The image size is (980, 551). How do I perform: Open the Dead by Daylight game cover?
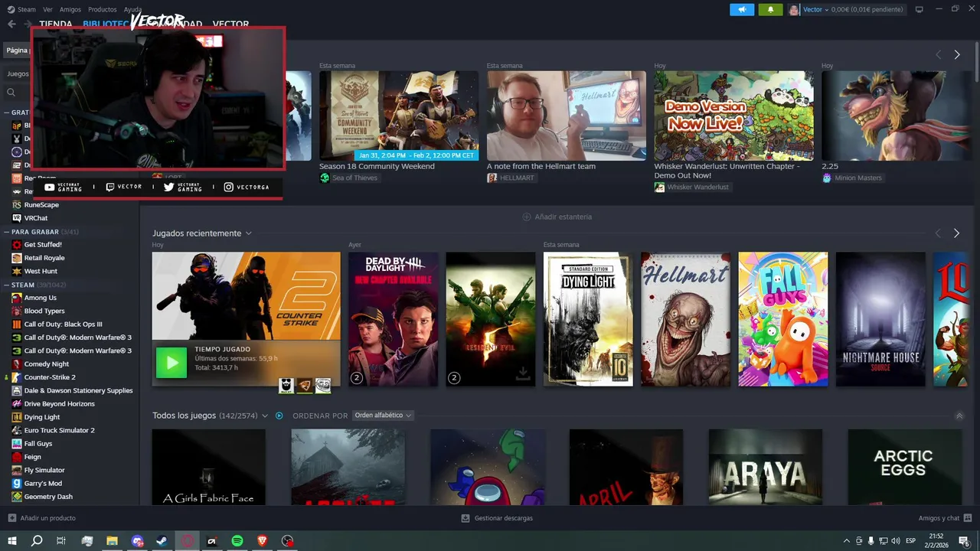[x=394, y=319]
